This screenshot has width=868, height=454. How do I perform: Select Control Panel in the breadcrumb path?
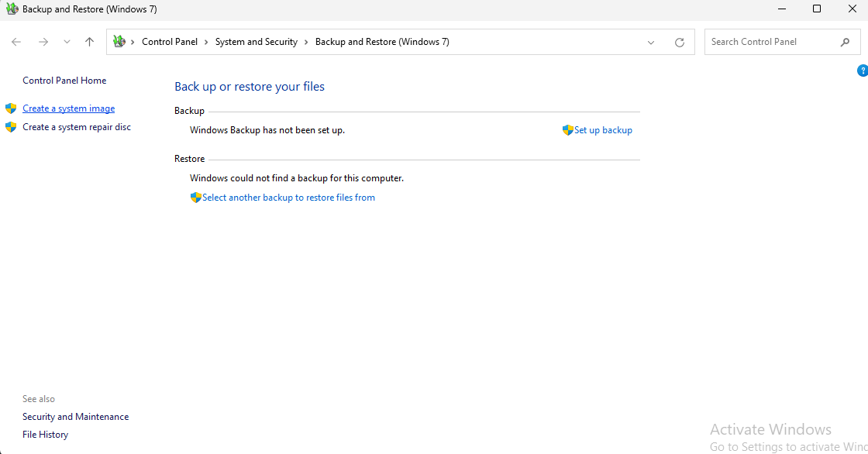point(170,42)
